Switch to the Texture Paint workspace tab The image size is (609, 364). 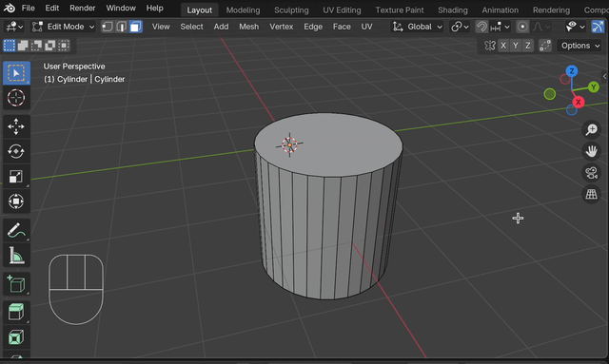pyautogui.click(x=400, y=10)
